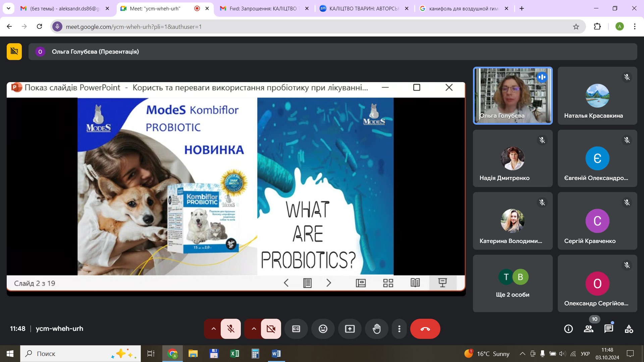Open the Windows notification center
Viewport: 644px width, 362px height.
(630, 354)
